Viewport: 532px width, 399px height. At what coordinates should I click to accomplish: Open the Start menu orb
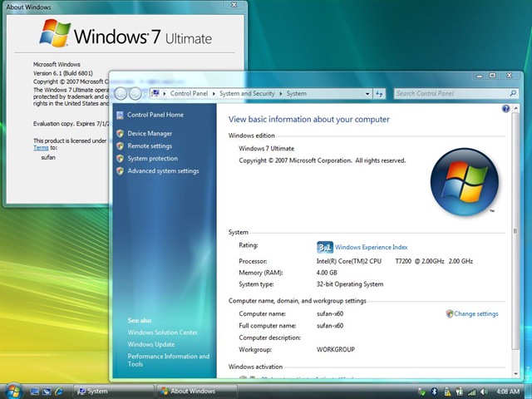13,391
